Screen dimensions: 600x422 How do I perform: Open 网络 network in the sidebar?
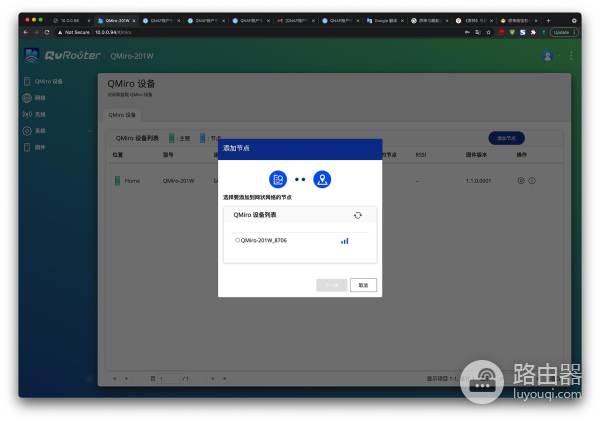(x=40, y=98)
